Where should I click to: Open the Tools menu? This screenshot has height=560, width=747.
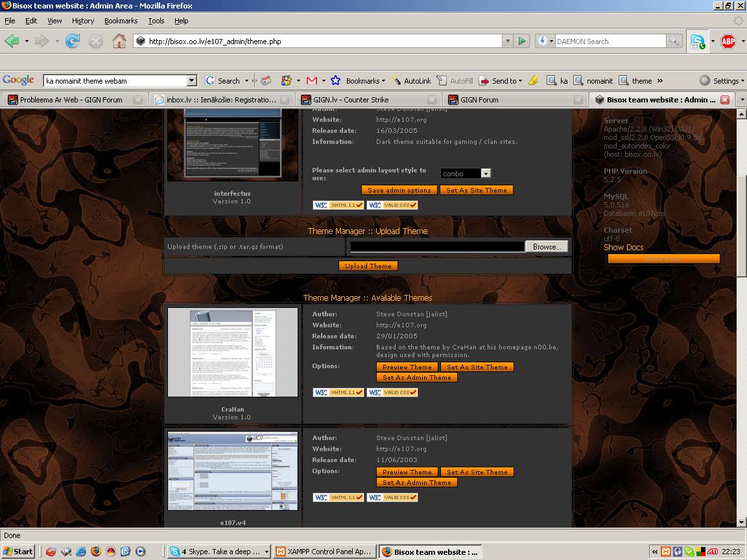(x=156, y=21)
